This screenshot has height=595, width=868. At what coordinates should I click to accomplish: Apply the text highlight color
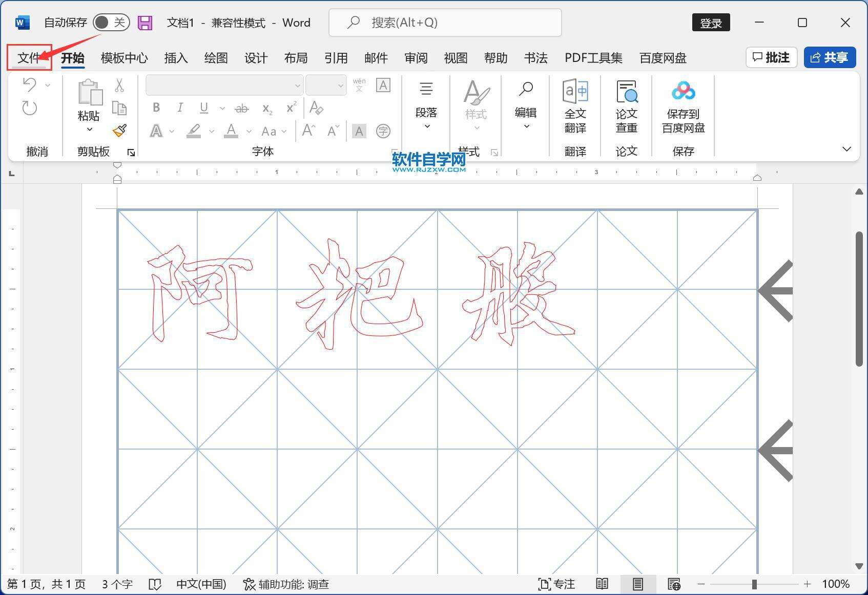coord(194,131)
